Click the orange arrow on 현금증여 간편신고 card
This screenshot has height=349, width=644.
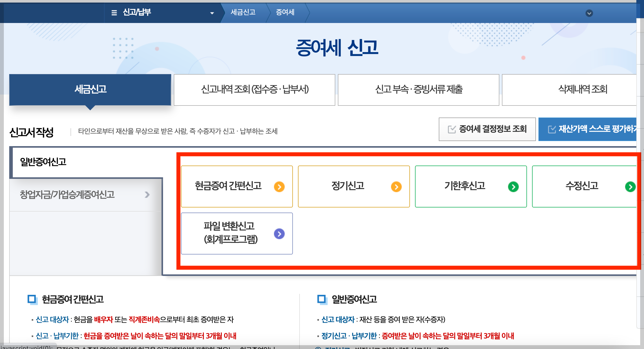point(279,187)
